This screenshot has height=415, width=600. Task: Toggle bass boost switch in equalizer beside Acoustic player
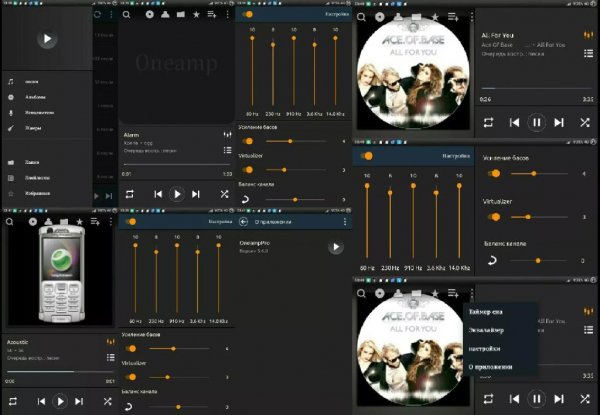pyautogui.click(x=130, y=349)
